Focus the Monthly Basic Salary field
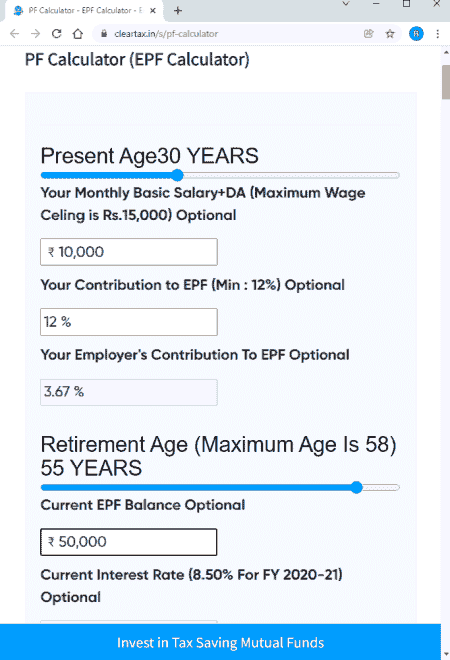This screenshot has width=450, height=660. 129,252
